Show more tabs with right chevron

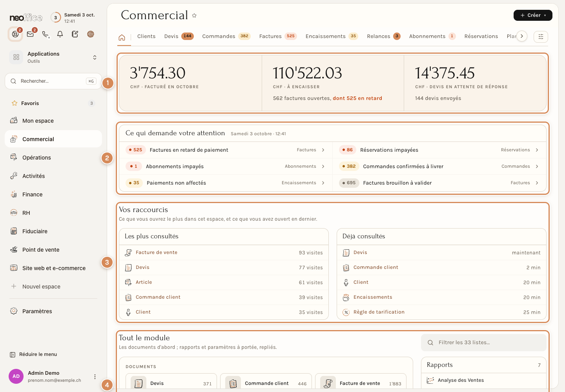point(521,36)
